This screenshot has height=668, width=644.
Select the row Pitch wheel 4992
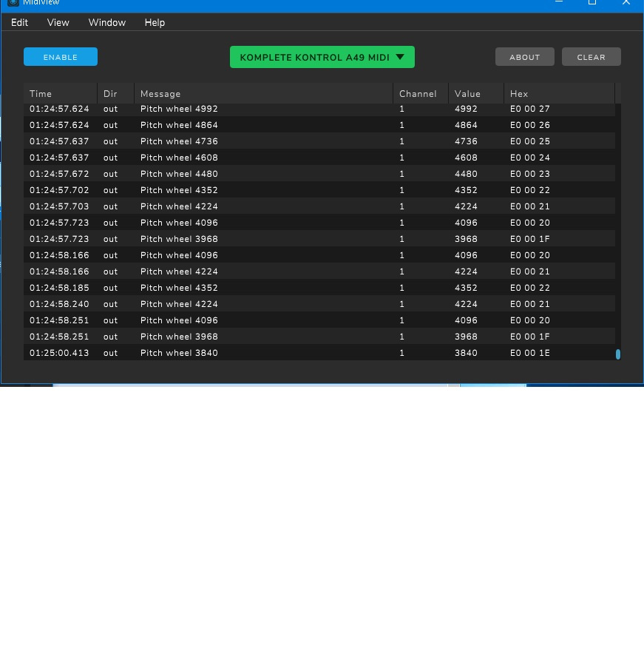(319, 109)
